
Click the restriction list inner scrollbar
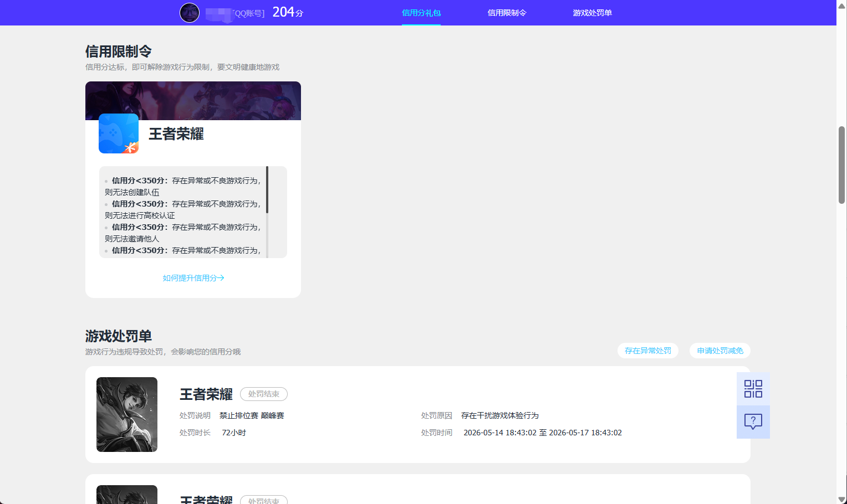pos(267,189)
